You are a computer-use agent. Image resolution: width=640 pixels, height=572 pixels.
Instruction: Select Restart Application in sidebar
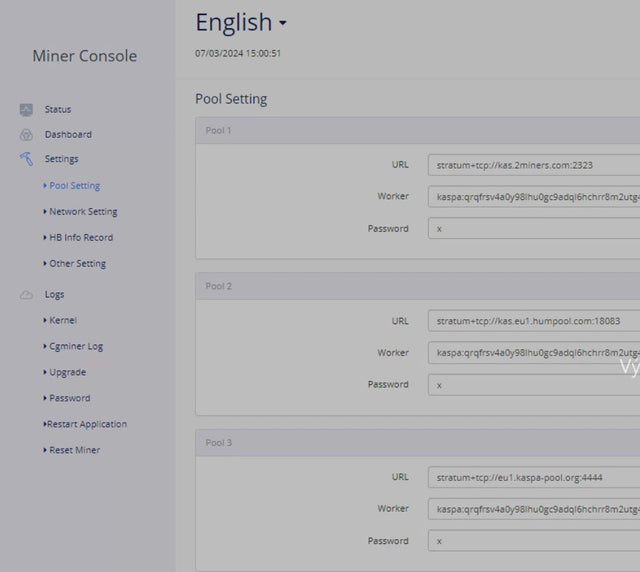coord(85,424)
